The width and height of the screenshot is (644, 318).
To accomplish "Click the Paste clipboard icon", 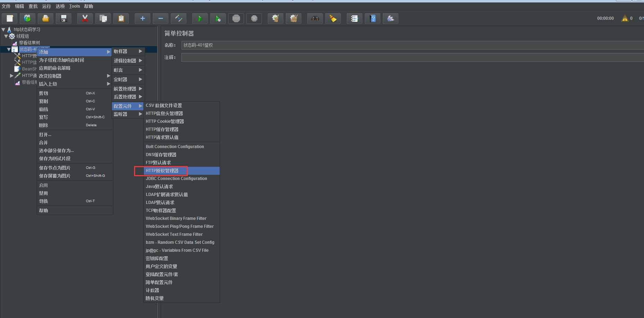I will point(121,18).
